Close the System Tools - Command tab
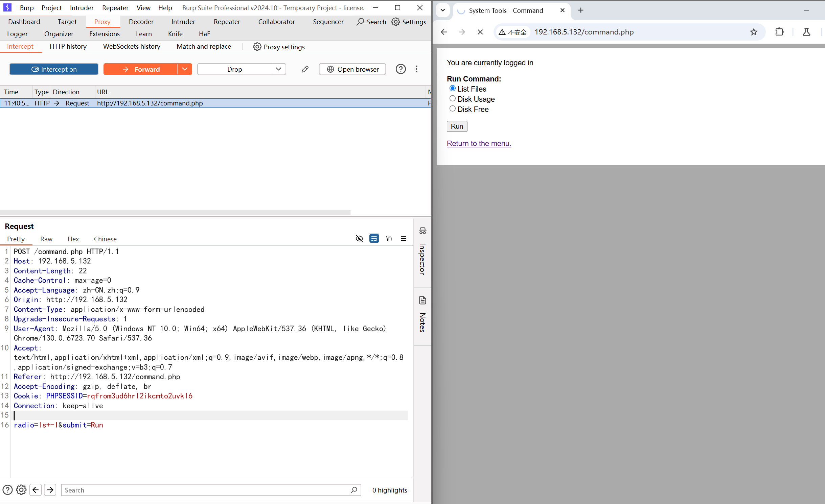825x504 pixels. pos(563,10)
